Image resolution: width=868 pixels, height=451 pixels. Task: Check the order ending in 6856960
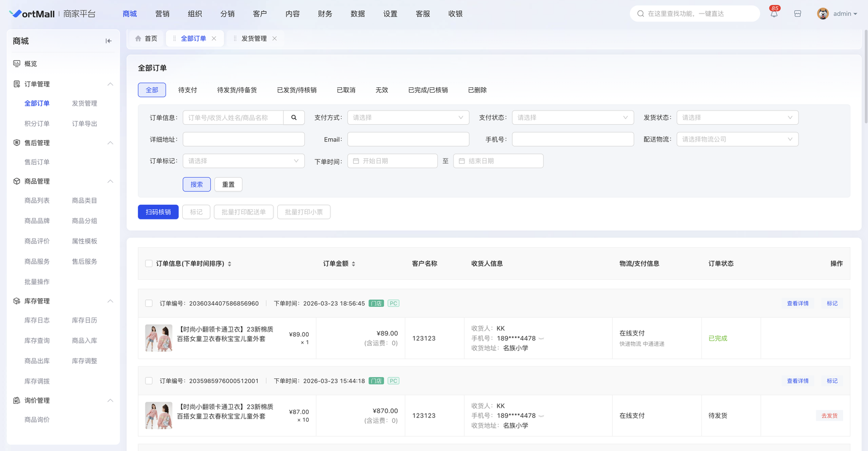pyautogui.click(x=149, y=304)
